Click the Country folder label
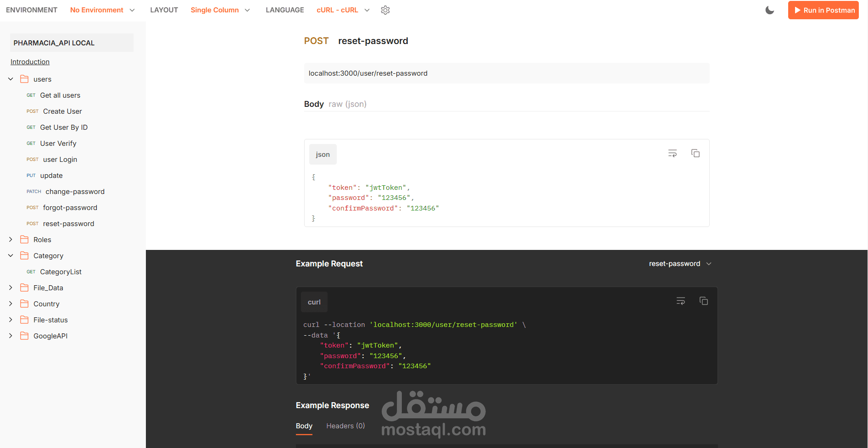Viewport: 868px width, 448px height. 46,304
